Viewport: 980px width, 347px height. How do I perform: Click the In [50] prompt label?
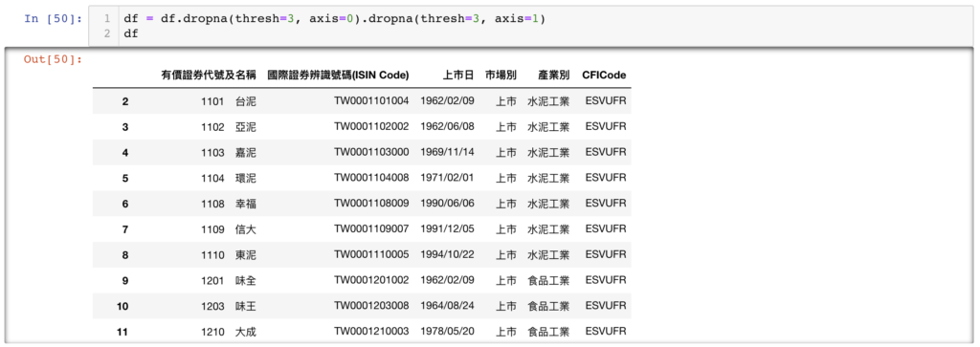point(54,18)
